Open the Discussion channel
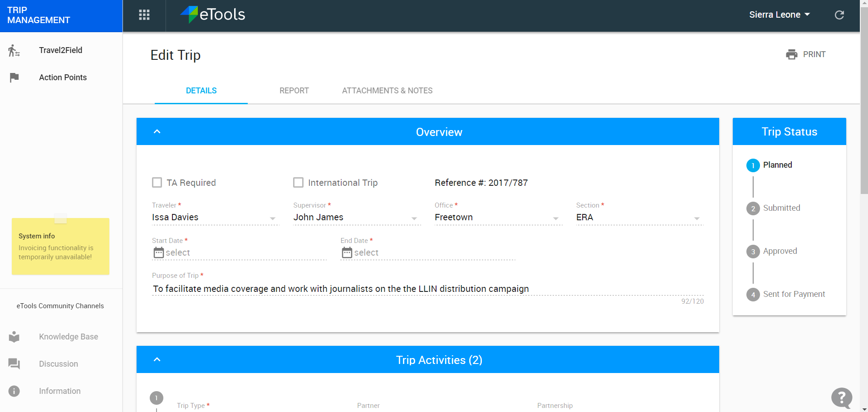 click(58, 364)
